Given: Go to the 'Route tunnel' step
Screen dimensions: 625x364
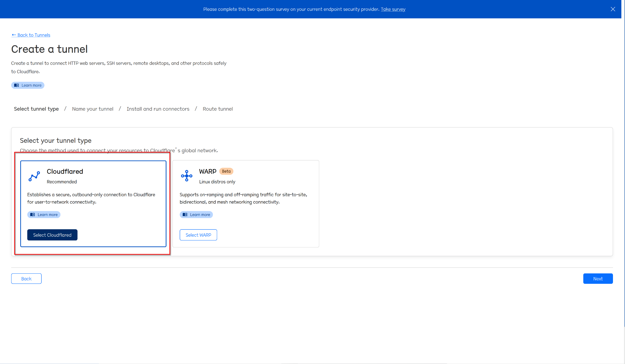Looking at the screenshot, I should (x=218, y=109).
